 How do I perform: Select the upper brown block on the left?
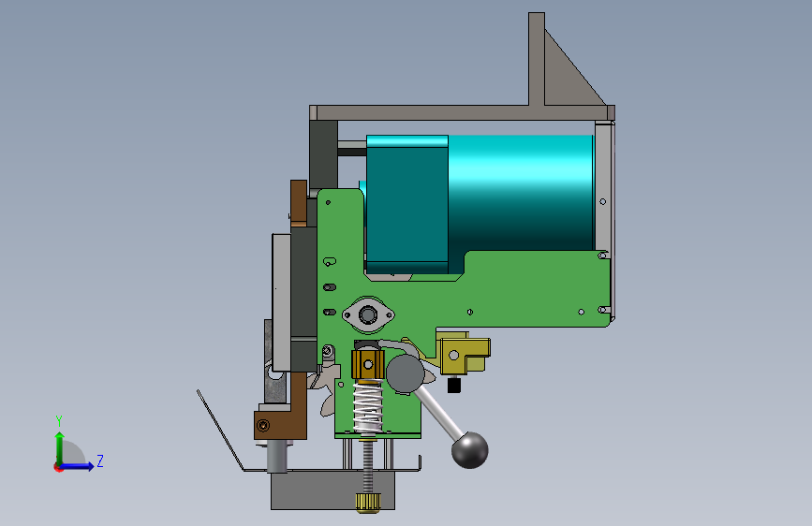coord(298,203)
